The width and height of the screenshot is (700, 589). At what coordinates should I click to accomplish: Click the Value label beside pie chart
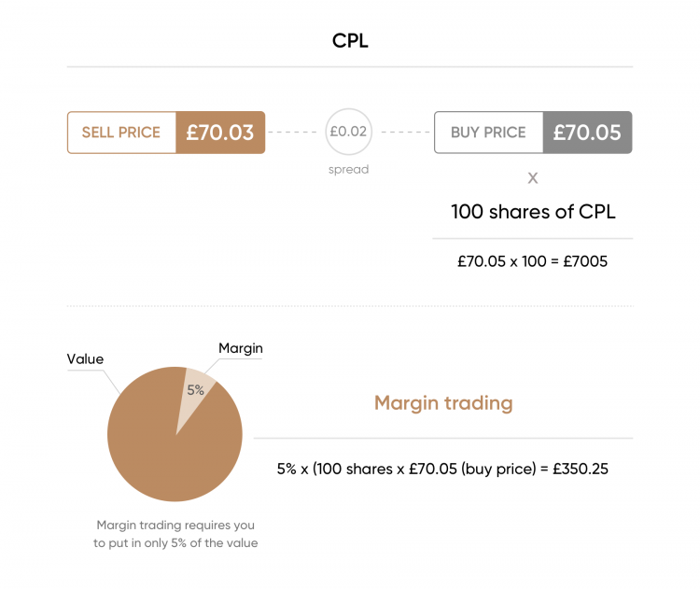(x=85, y=358)
